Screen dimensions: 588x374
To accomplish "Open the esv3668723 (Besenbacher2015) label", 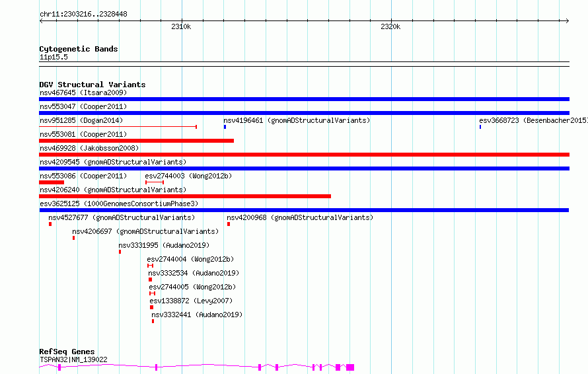I will (533, 120).
